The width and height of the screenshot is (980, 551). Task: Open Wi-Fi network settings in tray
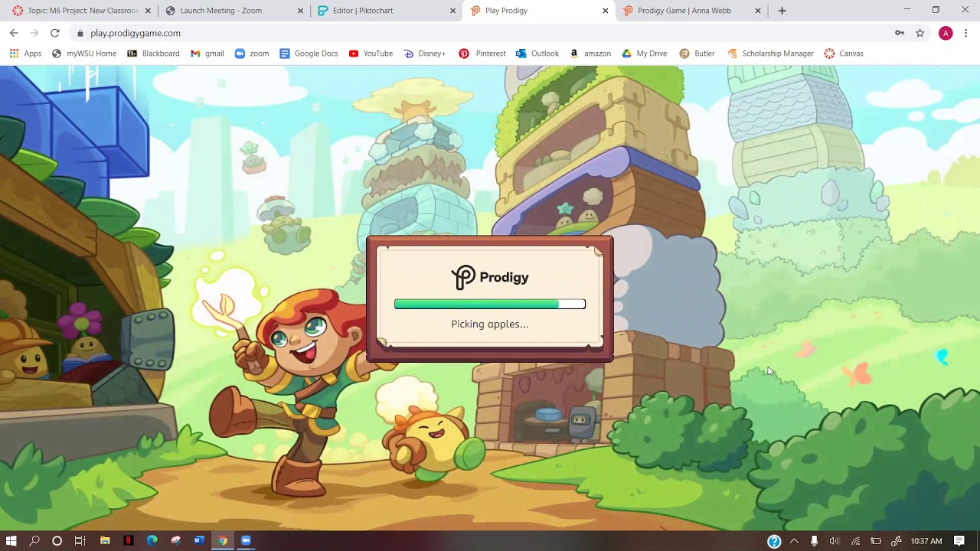[x=855, y=541]
